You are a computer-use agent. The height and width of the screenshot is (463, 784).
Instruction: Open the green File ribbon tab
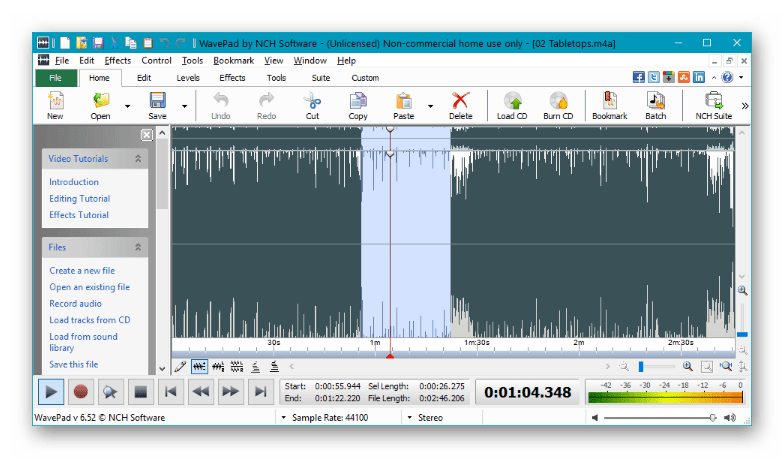click(x=56, y=78)
